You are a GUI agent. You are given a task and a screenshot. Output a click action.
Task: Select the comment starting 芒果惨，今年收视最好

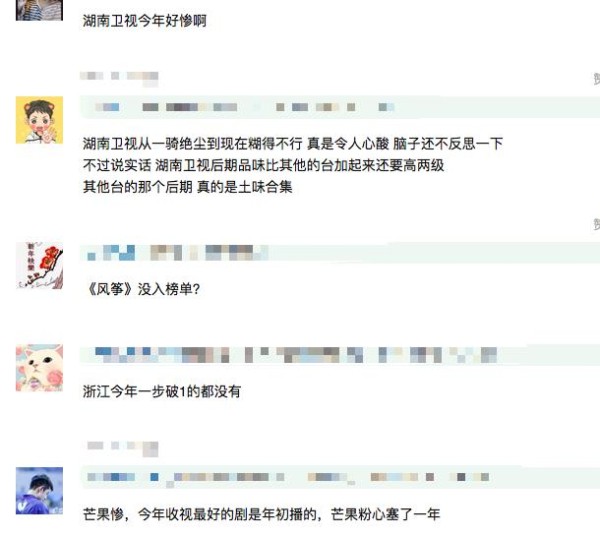click(x=261, y=514)
